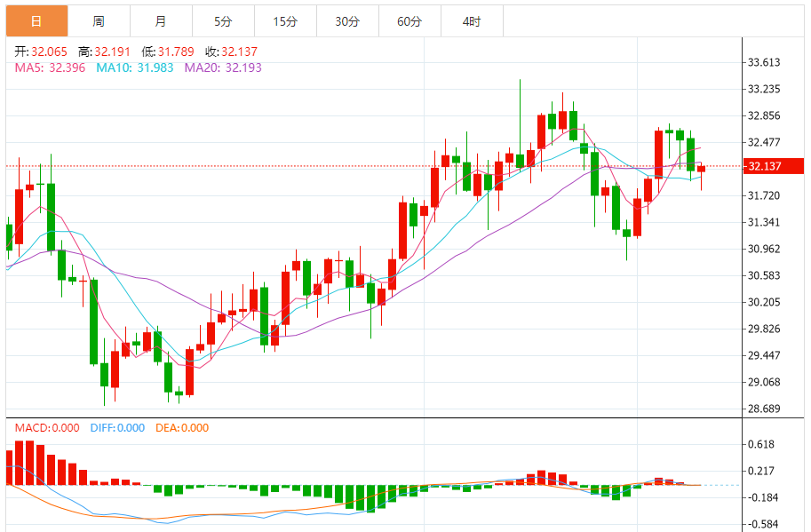
Task: Open the 30分 timeframe tab
Action: tap(347, 21)
